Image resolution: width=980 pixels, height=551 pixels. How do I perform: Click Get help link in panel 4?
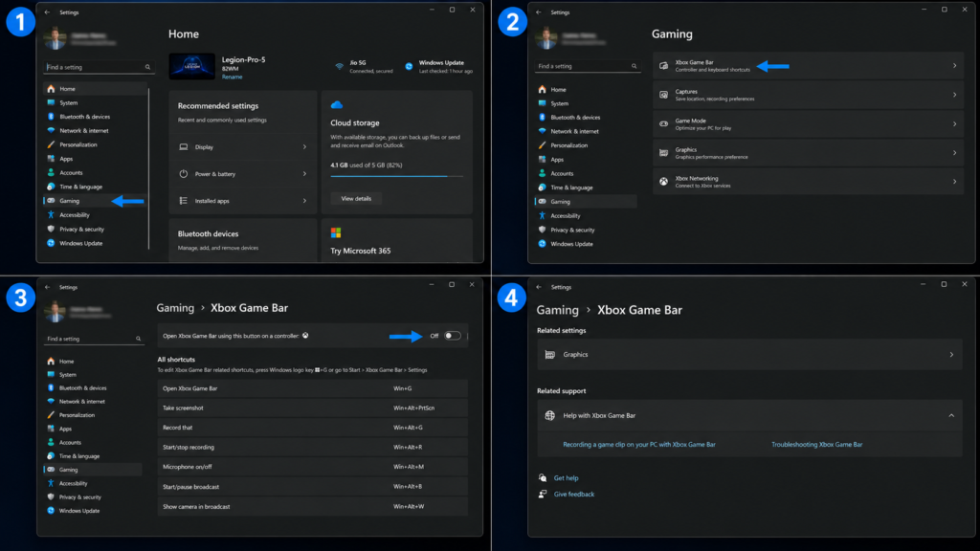(x=566, y=478)
